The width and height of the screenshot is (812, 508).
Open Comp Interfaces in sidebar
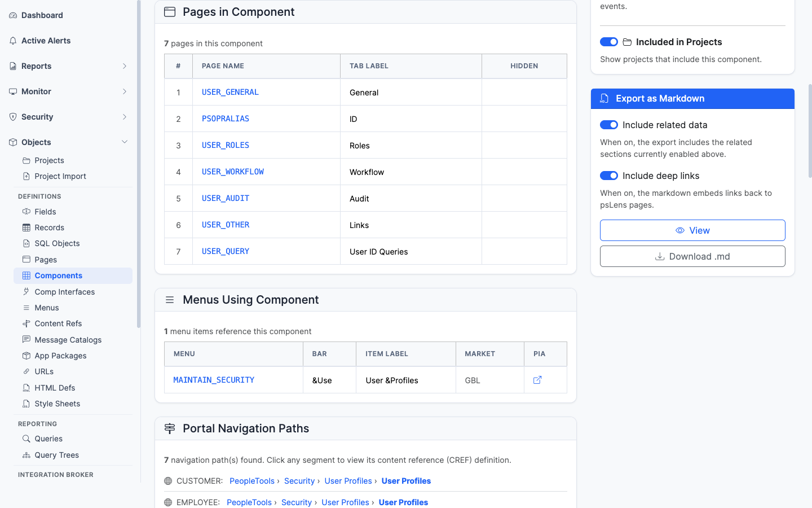tap(73, 292)
